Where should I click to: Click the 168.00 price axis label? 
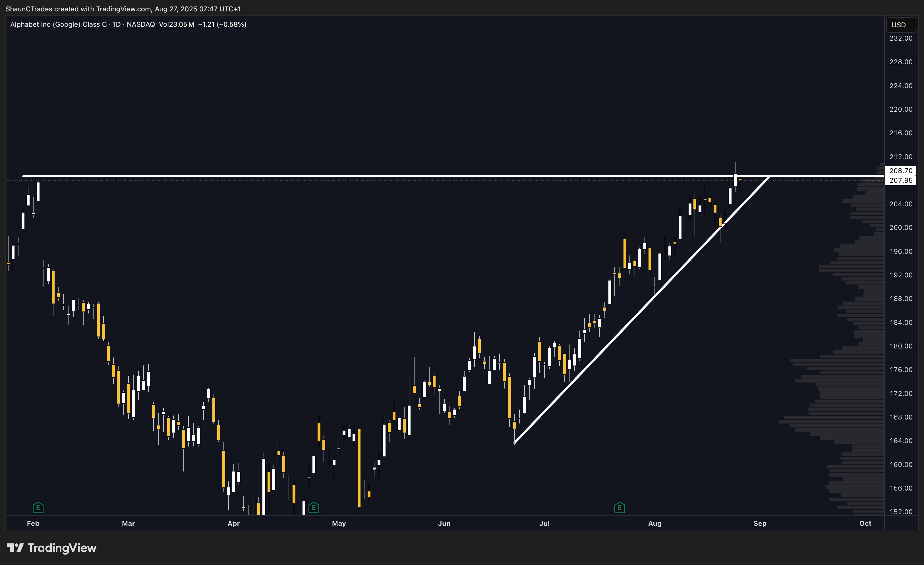pos(901,417)
